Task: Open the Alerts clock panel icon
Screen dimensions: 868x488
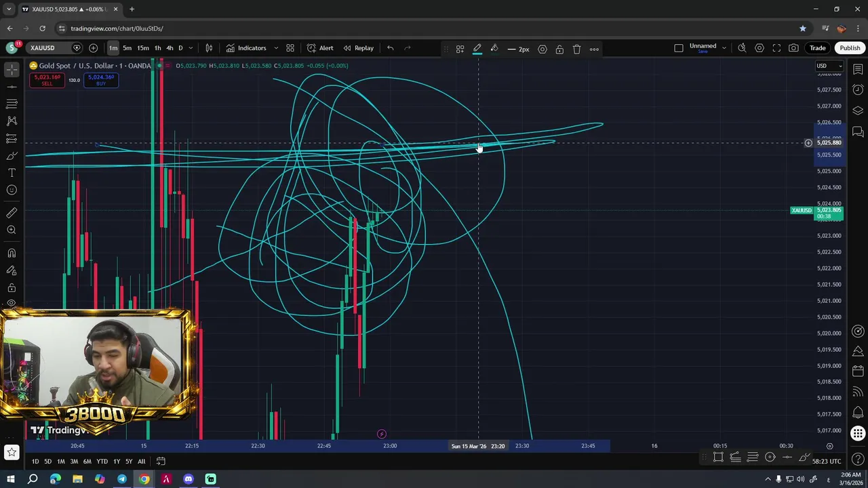Action: (858, 90)
